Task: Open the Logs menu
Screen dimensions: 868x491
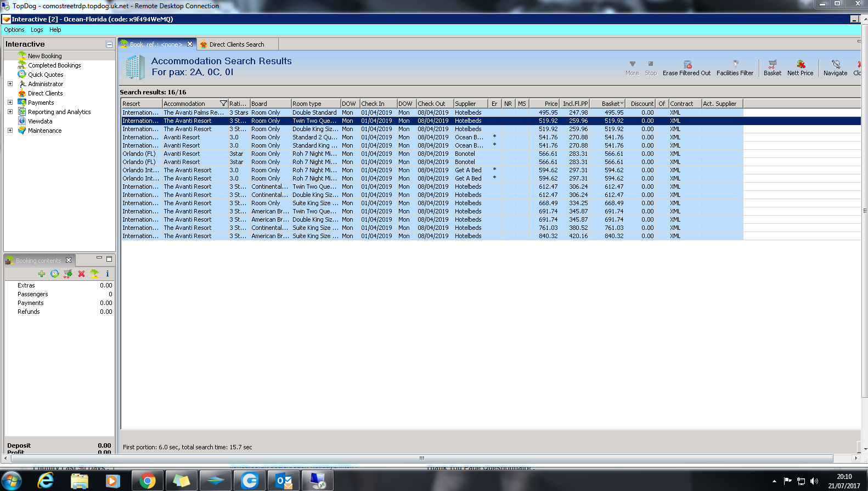Action: tap(37, 30)
